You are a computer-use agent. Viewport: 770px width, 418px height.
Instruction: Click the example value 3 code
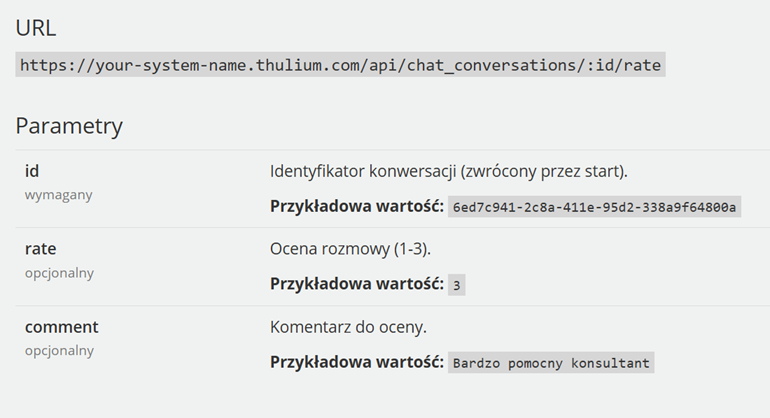click(x=457, y=285)
